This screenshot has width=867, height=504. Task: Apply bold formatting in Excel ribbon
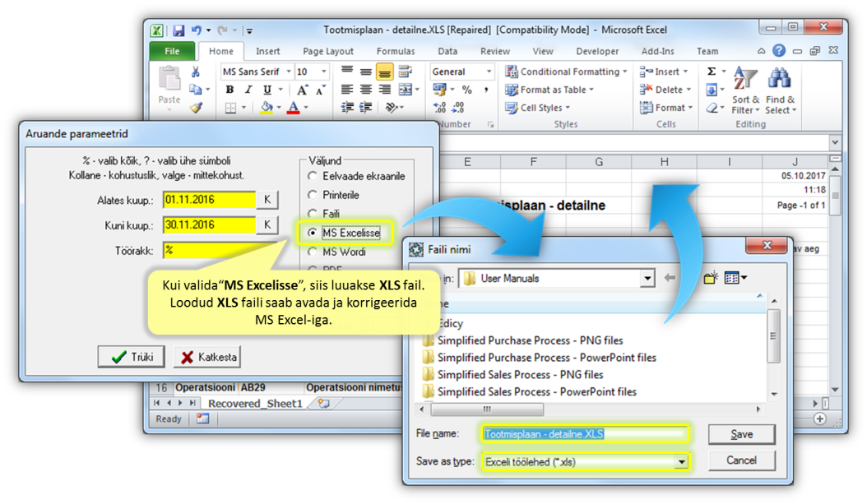click(x=229, y=90)
